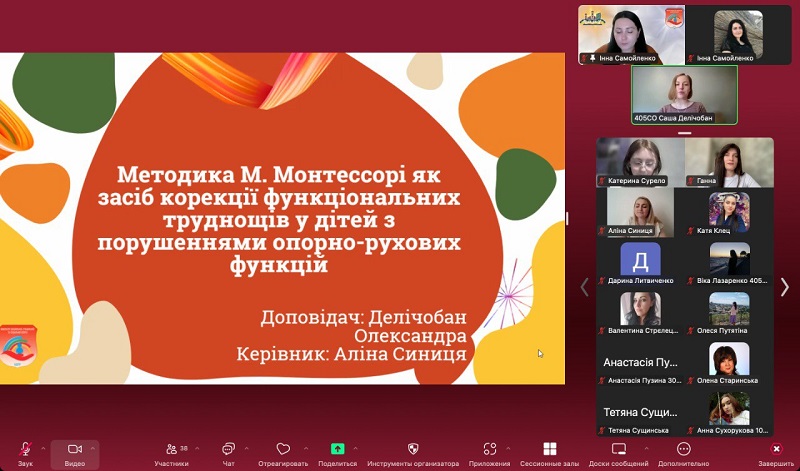Click the green Поделиться share screen icon
The width and height of the screenshot is (800, 471).
[337, 450]
